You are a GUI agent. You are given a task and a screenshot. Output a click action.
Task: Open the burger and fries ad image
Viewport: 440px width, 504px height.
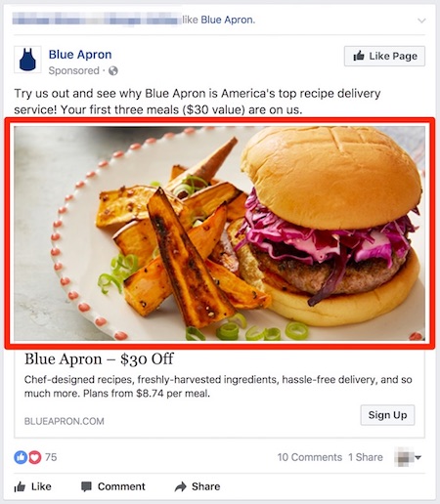(x=219, y=233)
